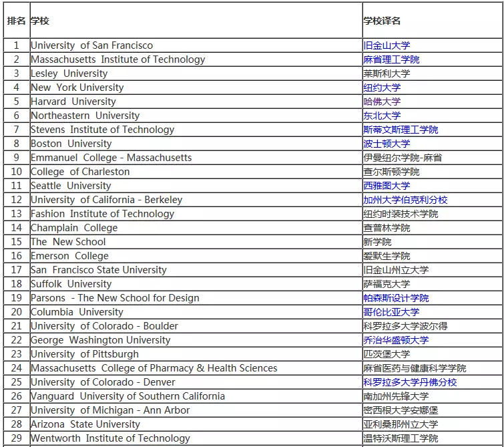Screen dimensions: 504x447
Task: Click the 斯蒂文斯理工学院 link
Action: click(401, 130)
